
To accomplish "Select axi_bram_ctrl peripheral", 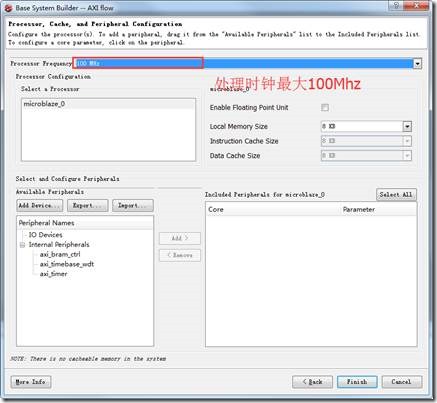I will tap(60, 254).
